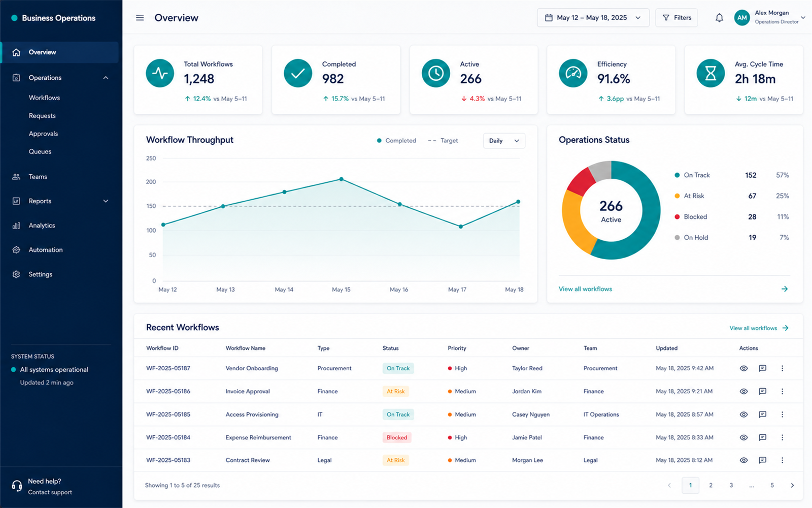812x508 pixels.
Task: Click View all workflows link in Operations Status
Action: click(585, 289)
